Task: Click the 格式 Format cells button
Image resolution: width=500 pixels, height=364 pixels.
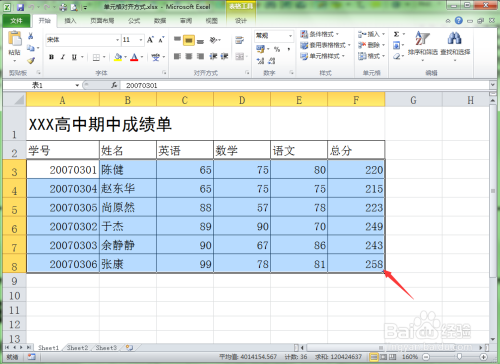Action: pos(371,56)
